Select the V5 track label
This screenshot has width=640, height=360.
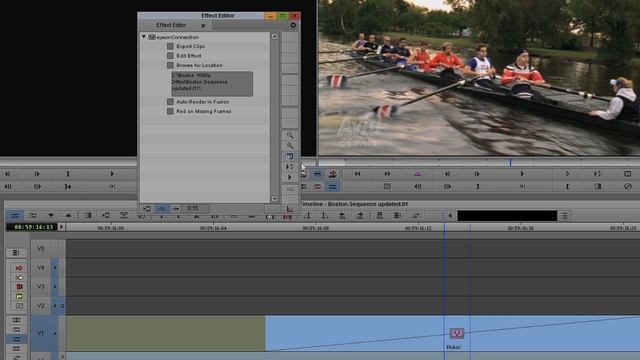tap(40, 249)
